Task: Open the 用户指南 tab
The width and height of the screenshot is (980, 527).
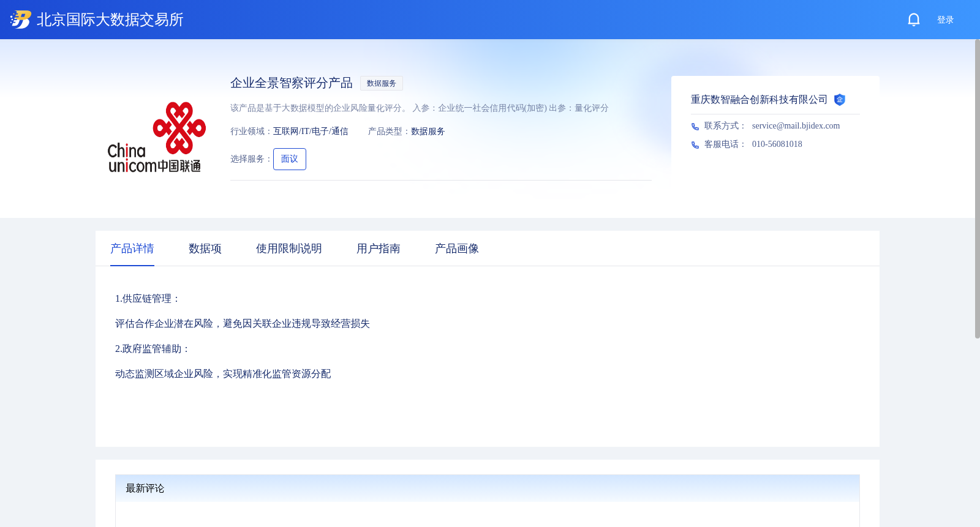Action: click(x=379, y=249)
